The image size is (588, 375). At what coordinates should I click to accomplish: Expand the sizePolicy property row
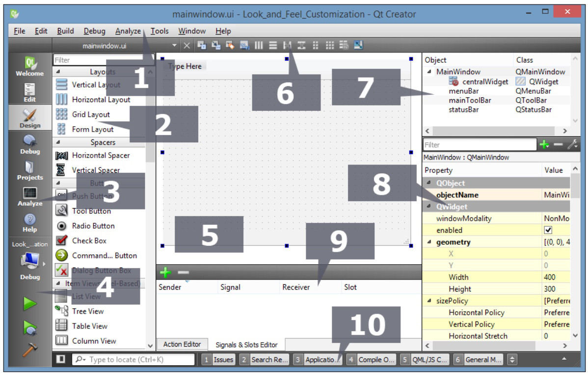(x=429, y=301)
